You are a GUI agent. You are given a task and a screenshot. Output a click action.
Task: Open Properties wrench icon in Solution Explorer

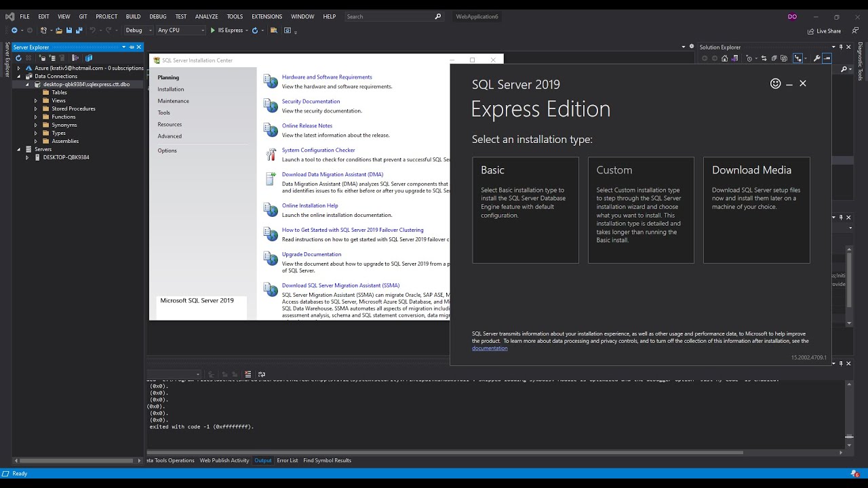click(816, 58)
